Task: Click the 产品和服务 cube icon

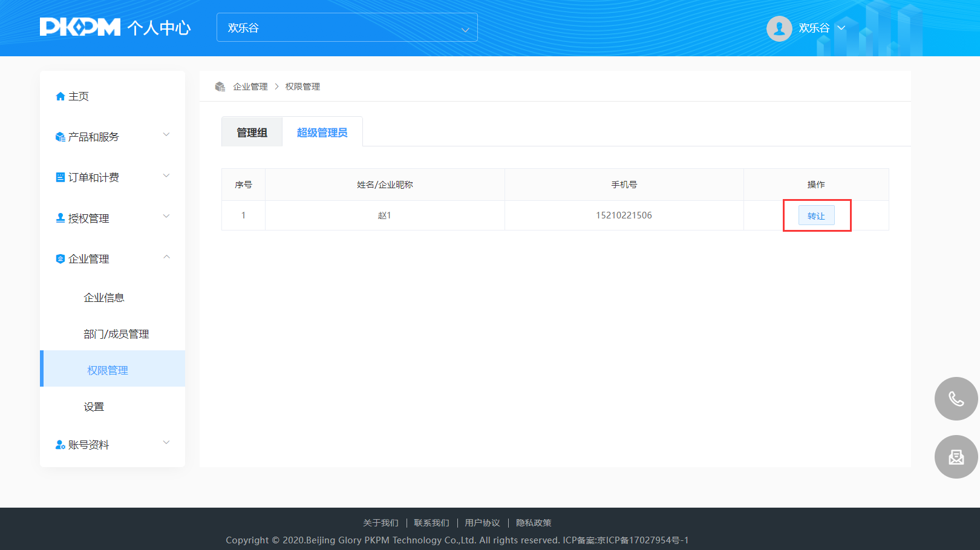Action: (60, 137)
